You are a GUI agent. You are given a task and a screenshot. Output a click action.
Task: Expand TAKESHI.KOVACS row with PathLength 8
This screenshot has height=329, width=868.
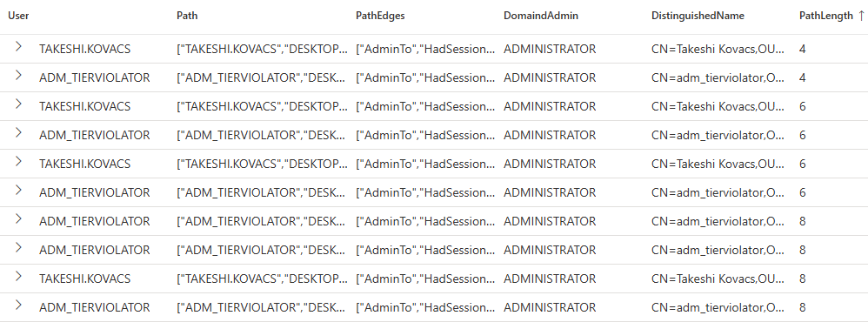coord(18,277)
